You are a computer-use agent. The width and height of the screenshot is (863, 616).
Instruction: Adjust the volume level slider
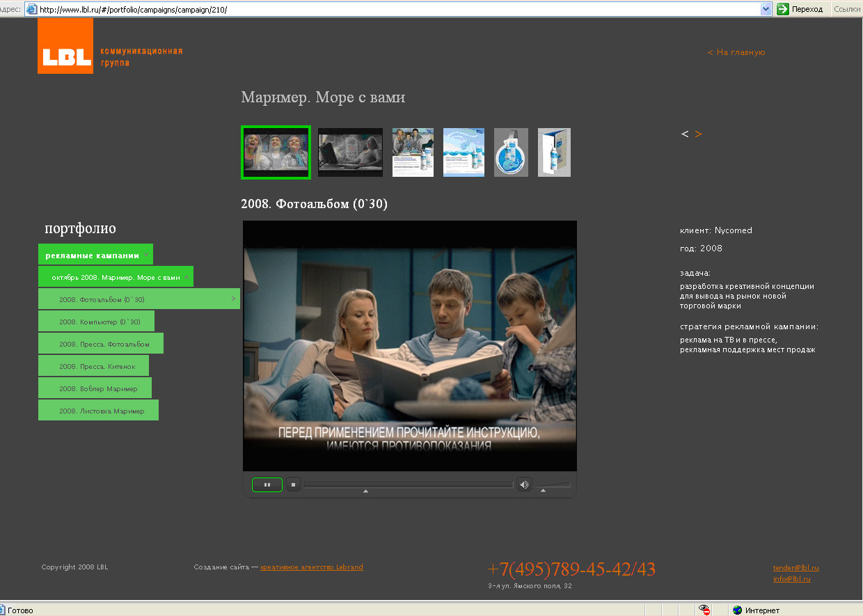553,485
